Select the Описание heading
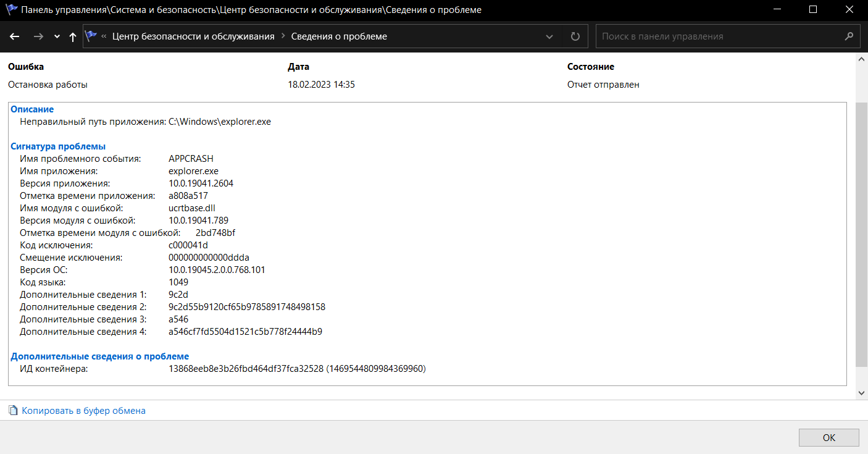The height and width of the screenshot is (454, 868). coord(32,109)
